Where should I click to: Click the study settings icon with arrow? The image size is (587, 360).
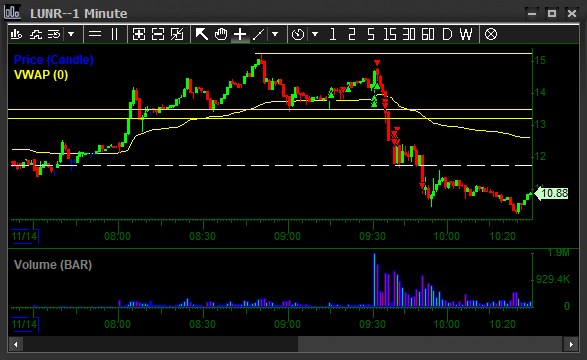(54, 34)
